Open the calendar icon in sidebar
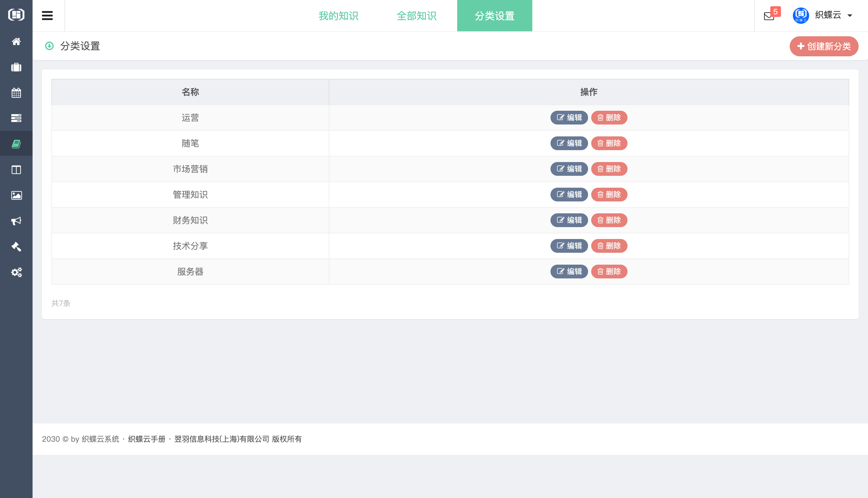868x498 pixels. [16, 93]
